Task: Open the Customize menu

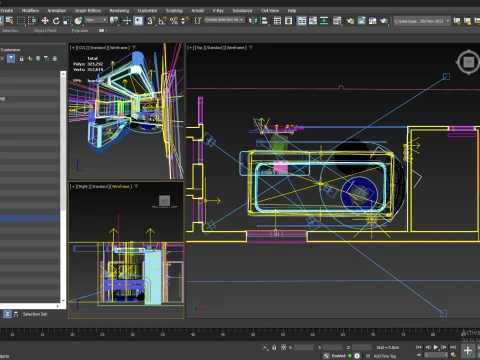Action: pos(147,11)
